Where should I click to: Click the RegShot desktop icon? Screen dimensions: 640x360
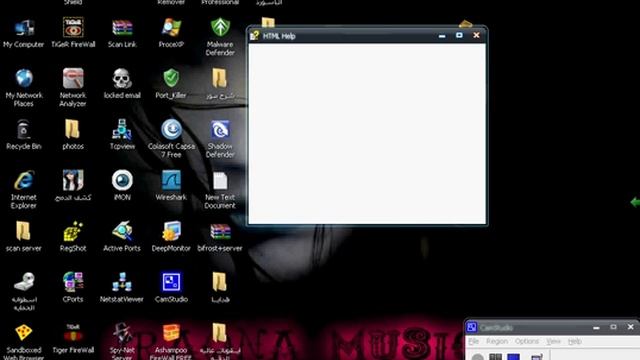(73, 231)
